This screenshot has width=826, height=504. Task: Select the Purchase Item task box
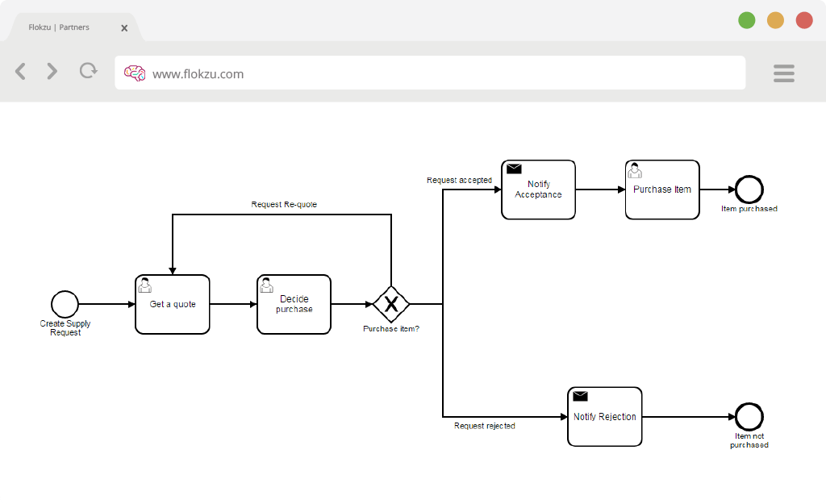pyautogui.click(x=662, y=190)
